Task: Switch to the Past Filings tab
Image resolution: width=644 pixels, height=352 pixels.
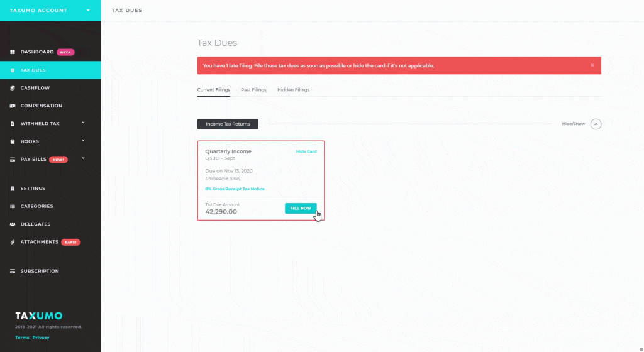Action: [253, 90]
